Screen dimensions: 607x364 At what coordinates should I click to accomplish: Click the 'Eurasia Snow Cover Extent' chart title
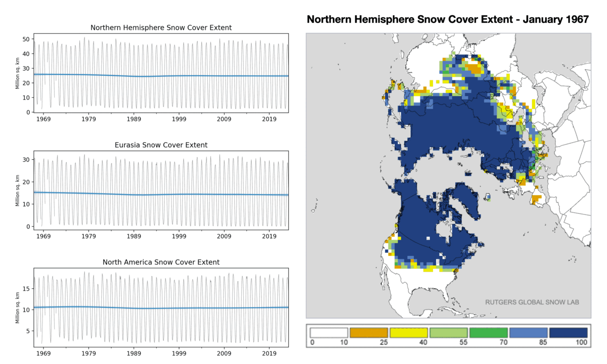[161, 145]
